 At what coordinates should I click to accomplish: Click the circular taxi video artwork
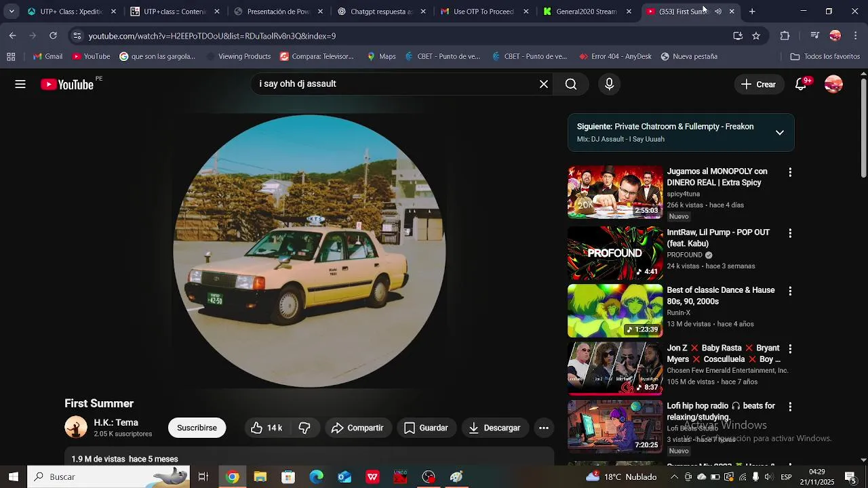click(309, 251)
